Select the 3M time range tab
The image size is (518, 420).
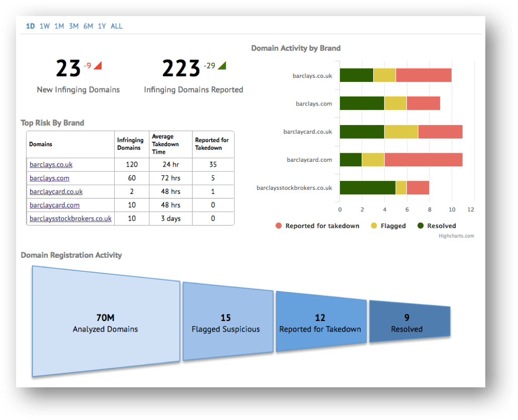pos(73,26)
